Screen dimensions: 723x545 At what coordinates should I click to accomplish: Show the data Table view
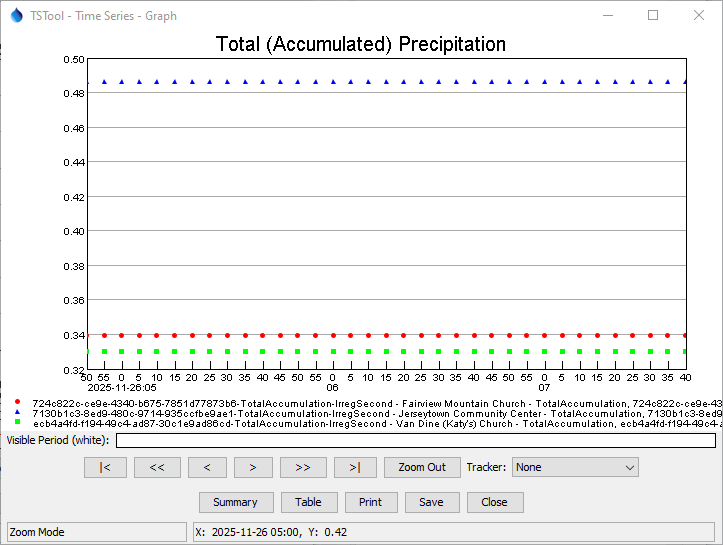tap(308, 502)
